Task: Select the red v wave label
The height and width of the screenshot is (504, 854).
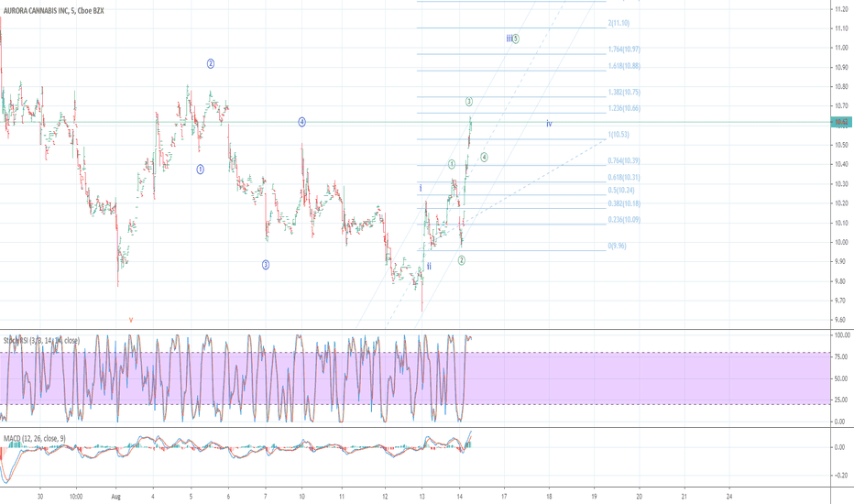Action: point(131,320)
